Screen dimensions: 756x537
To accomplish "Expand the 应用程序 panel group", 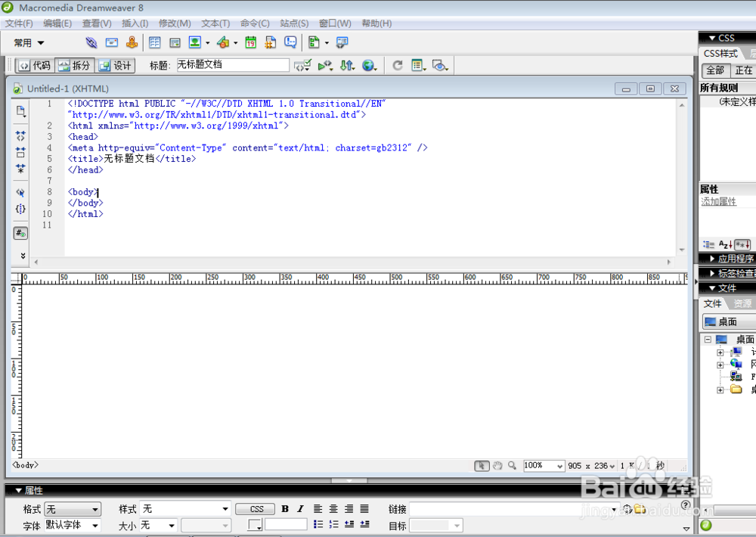I will coord(712,259).
